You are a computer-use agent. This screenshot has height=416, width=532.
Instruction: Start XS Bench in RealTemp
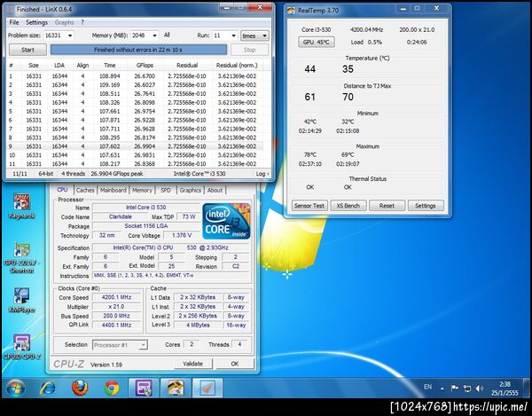(348, 206)
